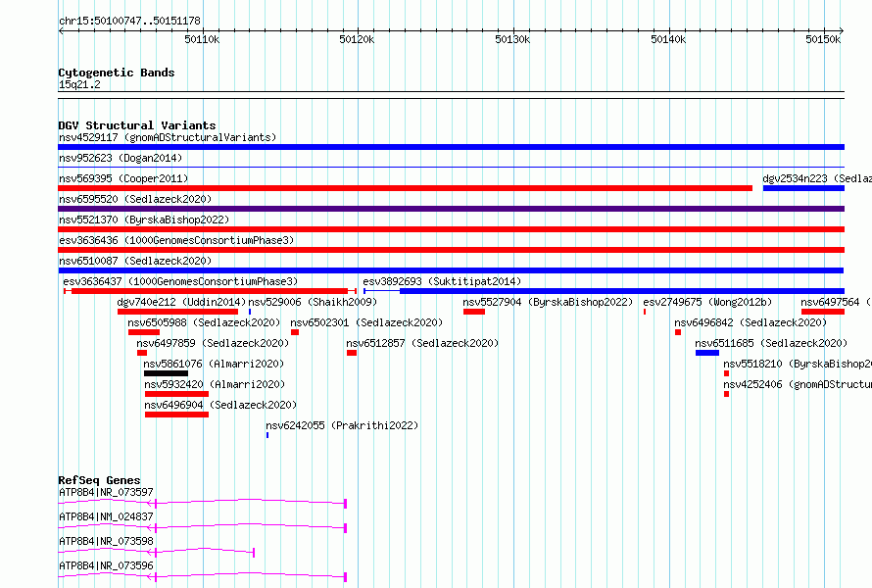Click the nsv6496904 (Sedlazeck2020) label
Viewport: 872px width, 588px height.
(220, 405)
